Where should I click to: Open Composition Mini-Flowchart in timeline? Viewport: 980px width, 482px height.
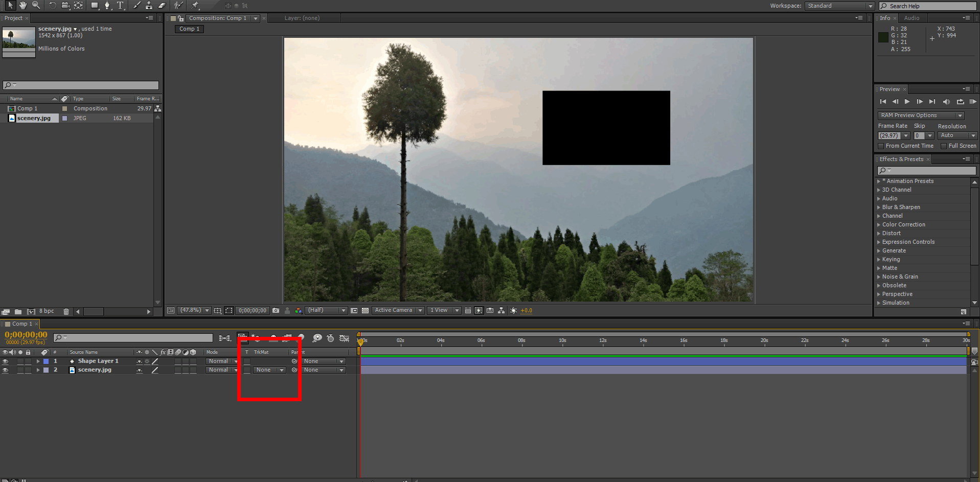224,338
